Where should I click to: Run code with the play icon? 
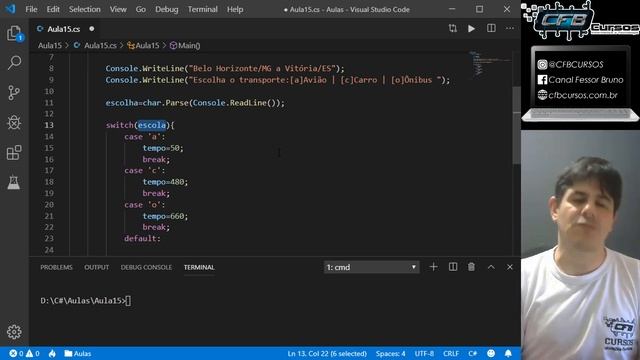tap(471, 29)
